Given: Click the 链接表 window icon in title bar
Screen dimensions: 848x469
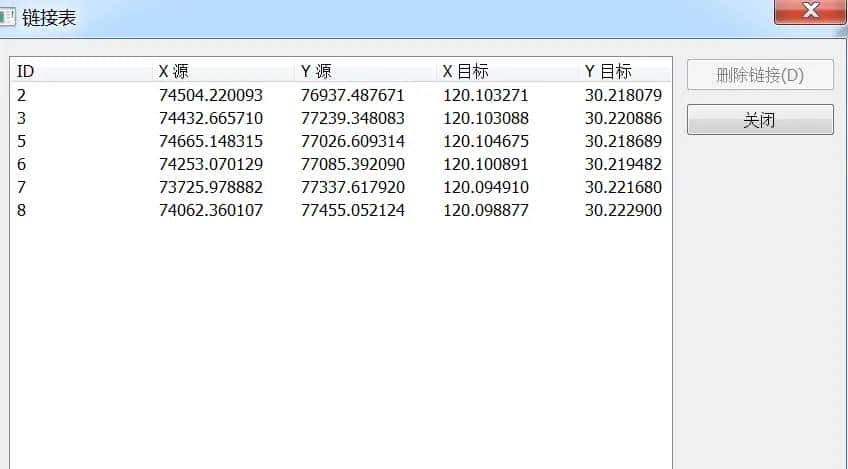Looking at the screenshot, I should point(8,16).
